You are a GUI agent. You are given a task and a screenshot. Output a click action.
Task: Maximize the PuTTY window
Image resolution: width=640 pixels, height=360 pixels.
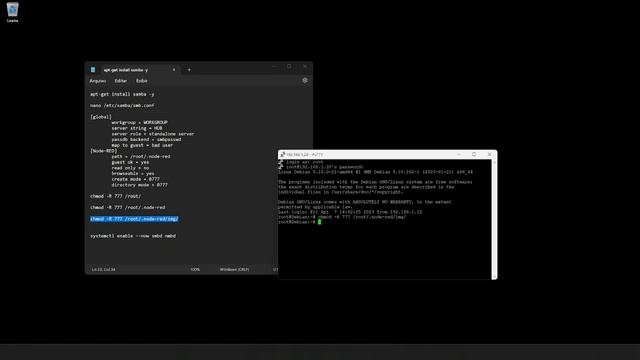pos(474,154)
